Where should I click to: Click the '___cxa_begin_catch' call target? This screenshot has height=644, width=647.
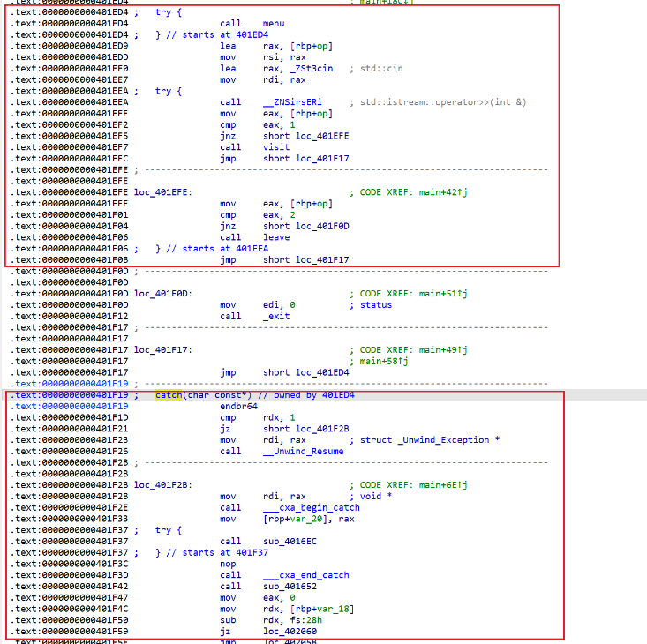pyautogui.click(x=312, y=507)
